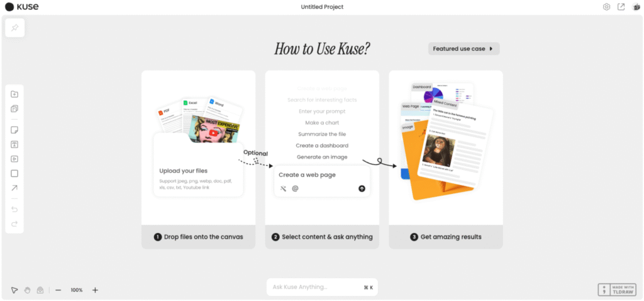Select the arrow tool in sidebar
Viewport: 644px width, 301px height.
click(14, 188)
